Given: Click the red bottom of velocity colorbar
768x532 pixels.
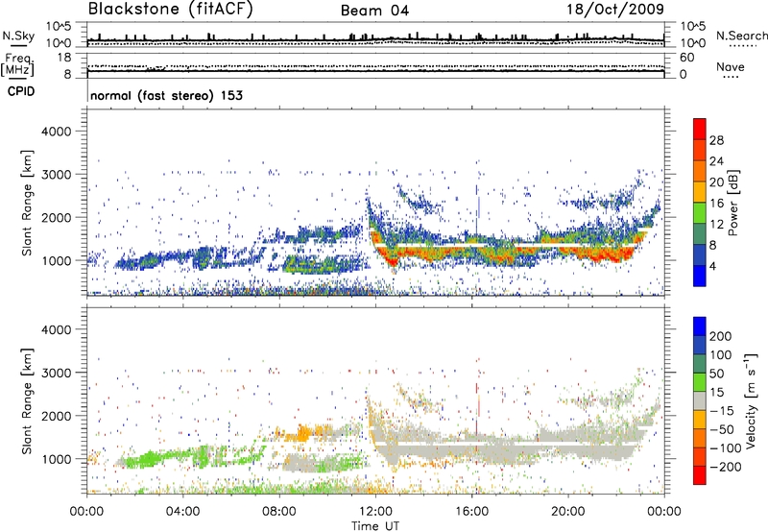Looking at the screenshot, I should click(x=700, y=475).
